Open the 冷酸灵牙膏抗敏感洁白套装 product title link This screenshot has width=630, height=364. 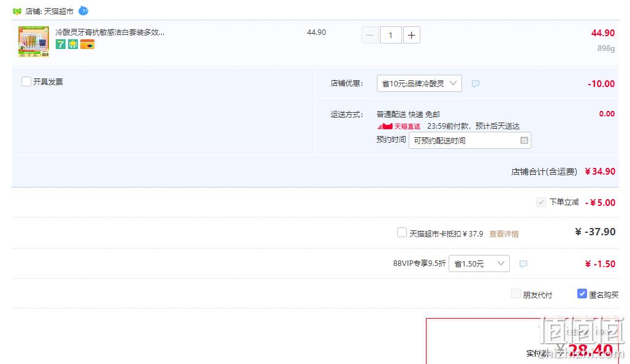click(x=110, y=32)
